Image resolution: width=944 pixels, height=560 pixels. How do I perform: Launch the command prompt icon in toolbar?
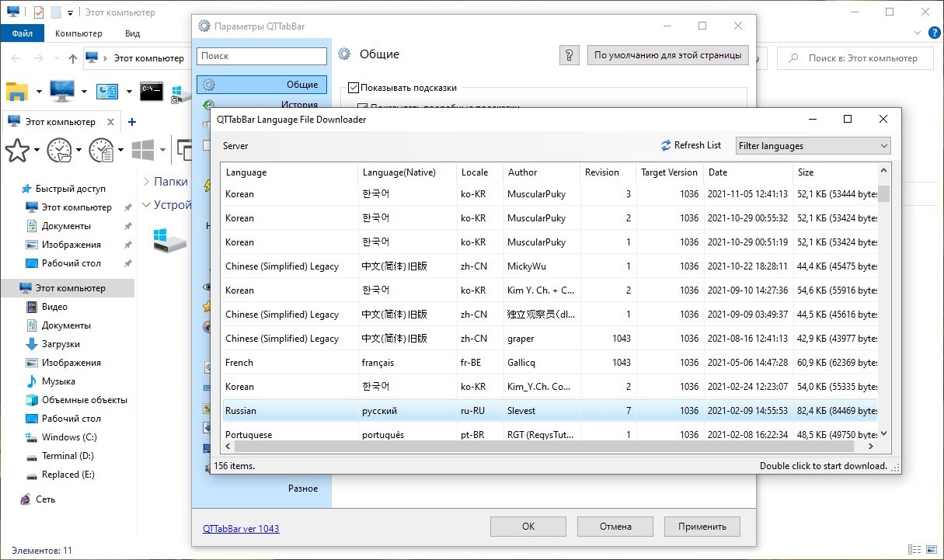coord(152,92)
